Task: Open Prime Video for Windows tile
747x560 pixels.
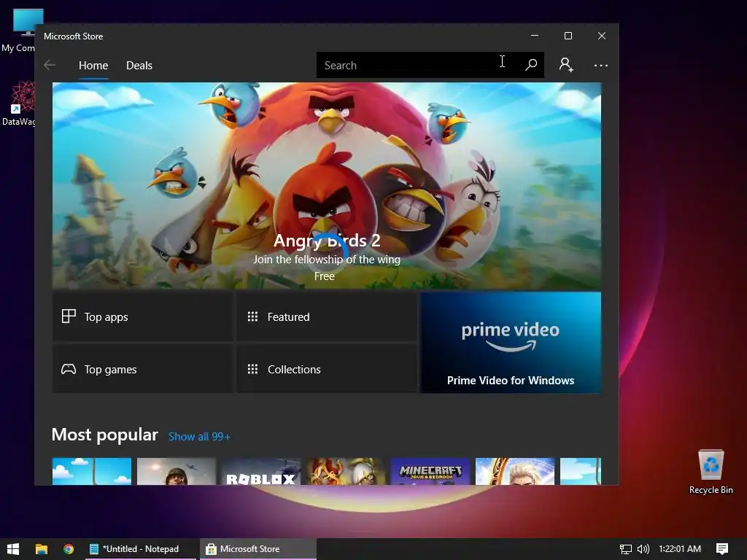Action: point(511,343)
